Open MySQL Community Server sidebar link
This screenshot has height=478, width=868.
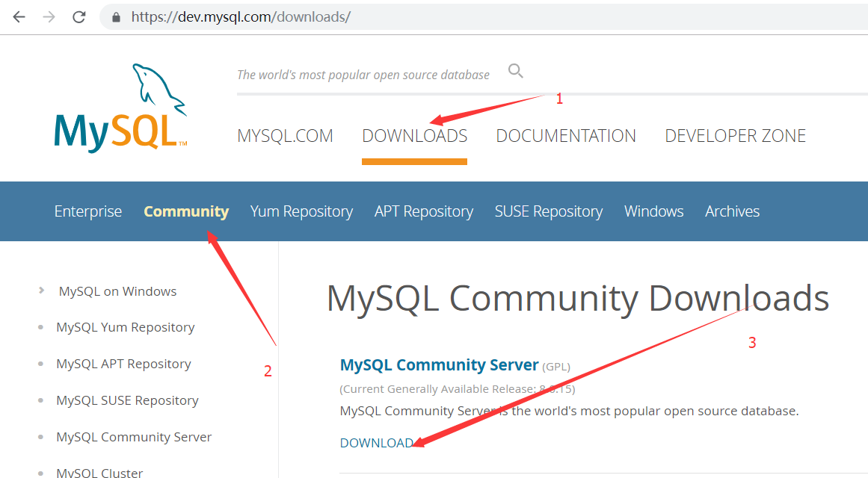point(134,437)
